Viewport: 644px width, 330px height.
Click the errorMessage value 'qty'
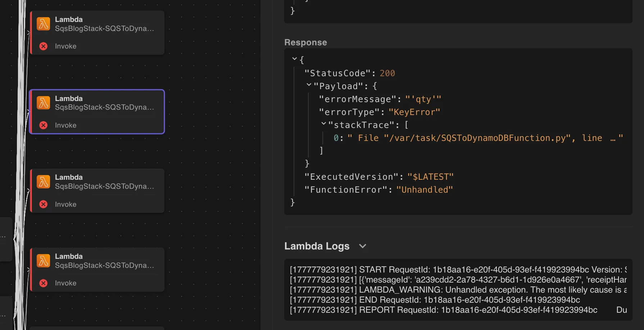coord(423,99)
